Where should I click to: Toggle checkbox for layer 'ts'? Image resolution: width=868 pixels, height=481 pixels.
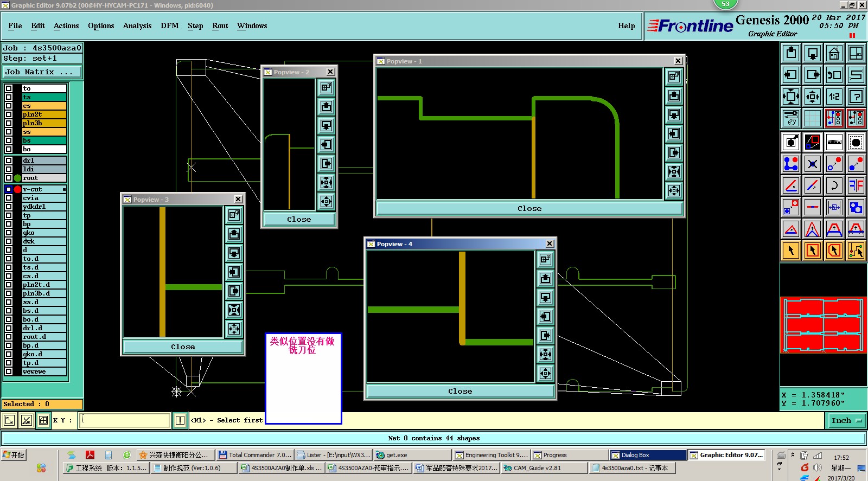pyautogui.click(x=9, y=97)
